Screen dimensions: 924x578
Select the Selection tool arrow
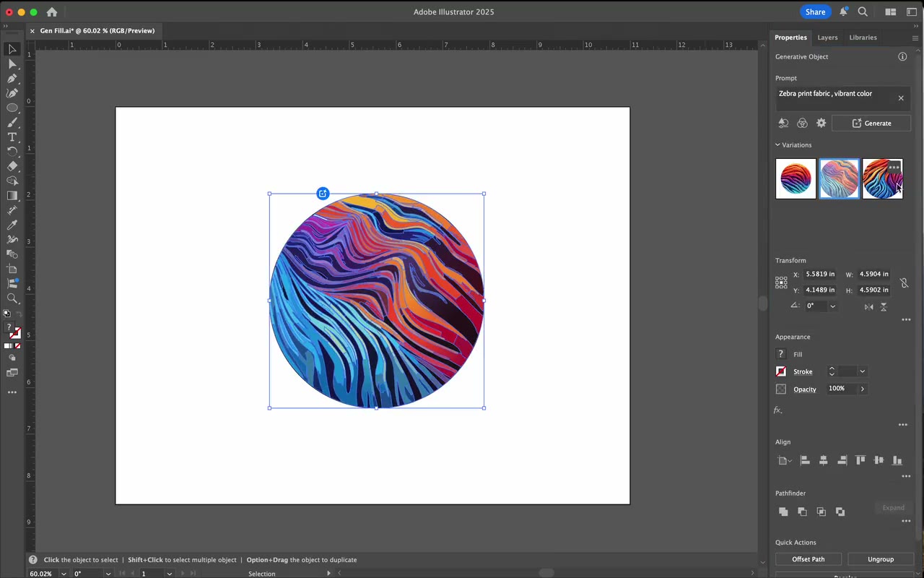pyautogui.click(x=12, y=49)
